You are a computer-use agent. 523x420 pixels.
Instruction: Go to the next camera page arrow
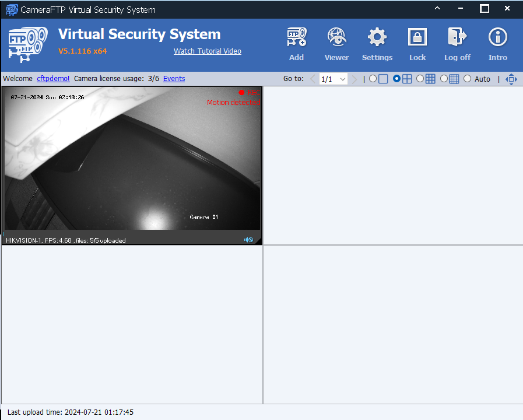click(354, 79)
